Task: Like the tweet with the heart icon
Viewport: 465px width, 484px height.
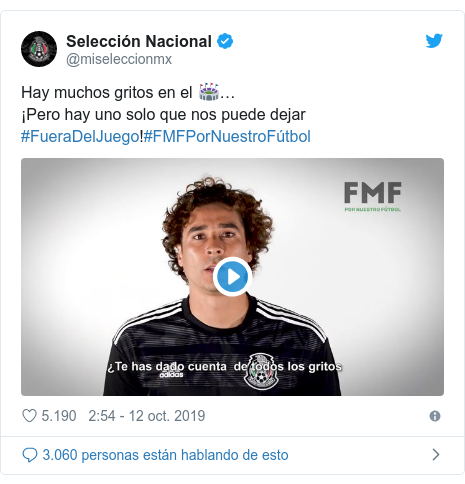Action: coord(29,416)
